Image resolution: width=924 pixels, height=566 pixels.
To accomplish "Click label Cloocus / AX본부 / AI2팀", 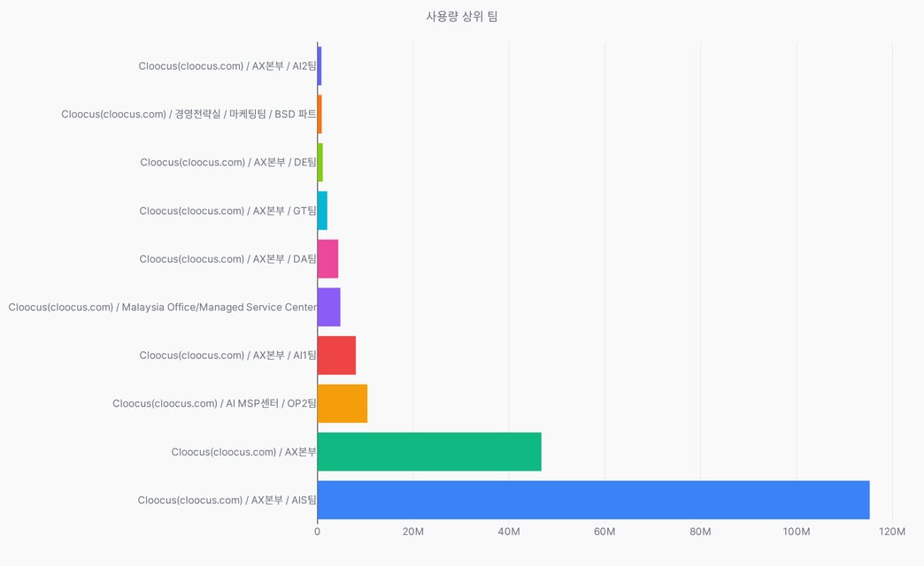I will point(227,66).
